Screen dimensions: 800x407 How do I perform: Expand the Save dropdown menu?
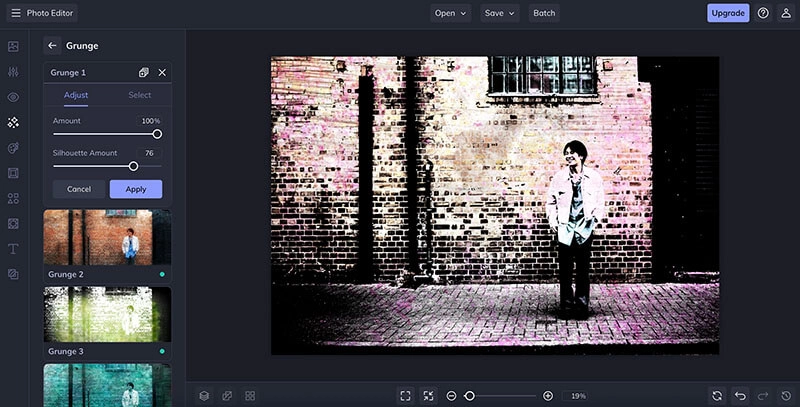(x=500, y=13)
